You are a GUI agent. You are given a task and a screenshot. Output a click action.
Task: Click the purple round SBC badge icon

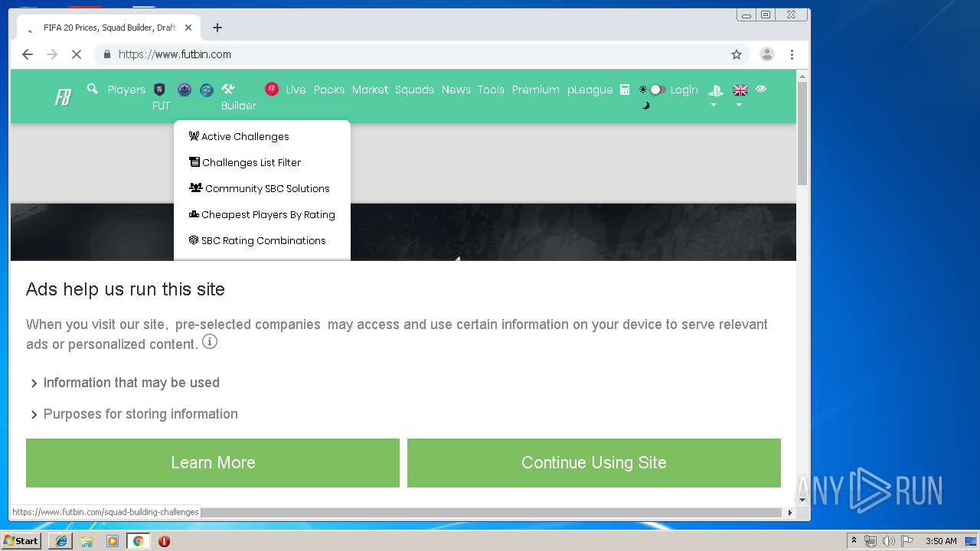(185, 90)
